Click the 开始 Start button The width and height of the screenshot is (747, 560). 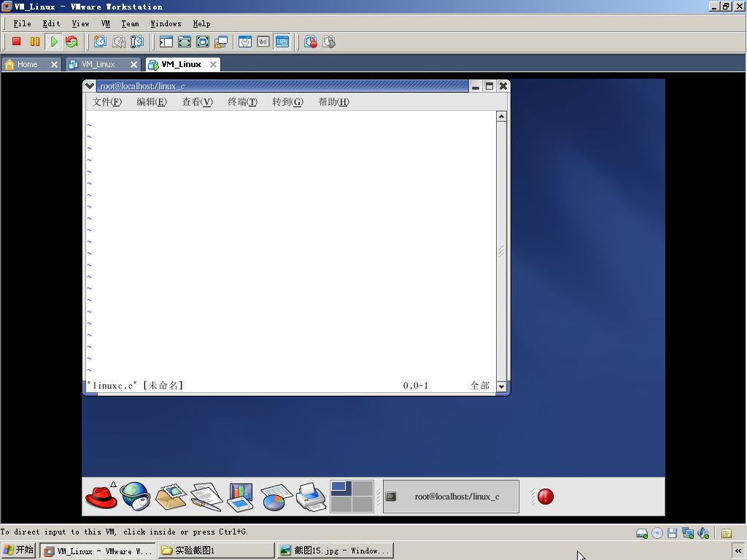pyautogui.click(x=18, y=551)
